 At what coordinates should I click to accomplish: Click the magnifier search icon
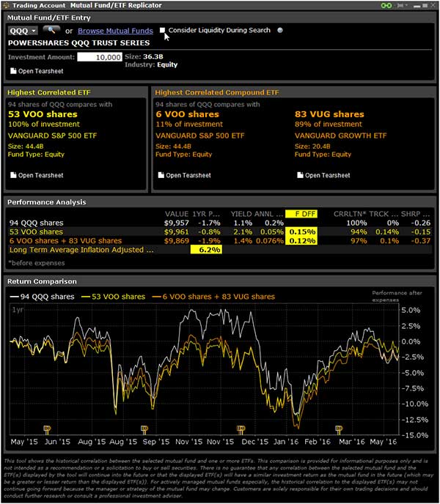51,30
